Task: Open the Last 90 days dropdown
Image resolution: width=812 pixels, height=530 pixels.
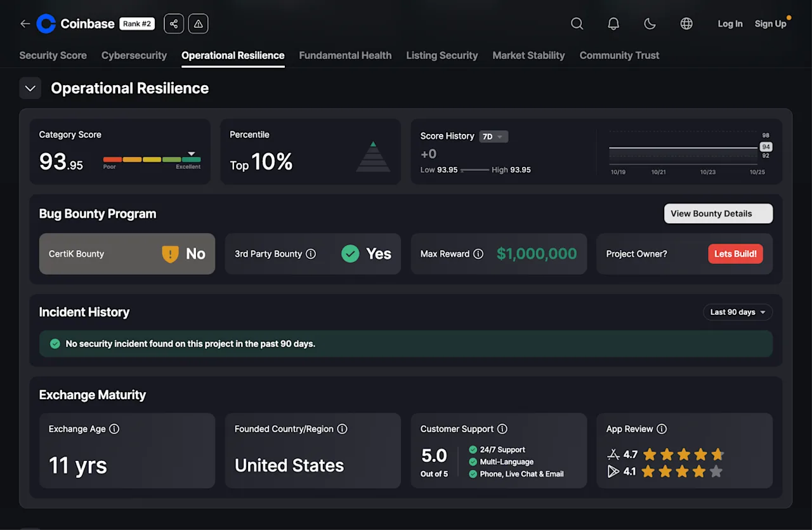Action: pyautogui.click(x=738, y=312)
